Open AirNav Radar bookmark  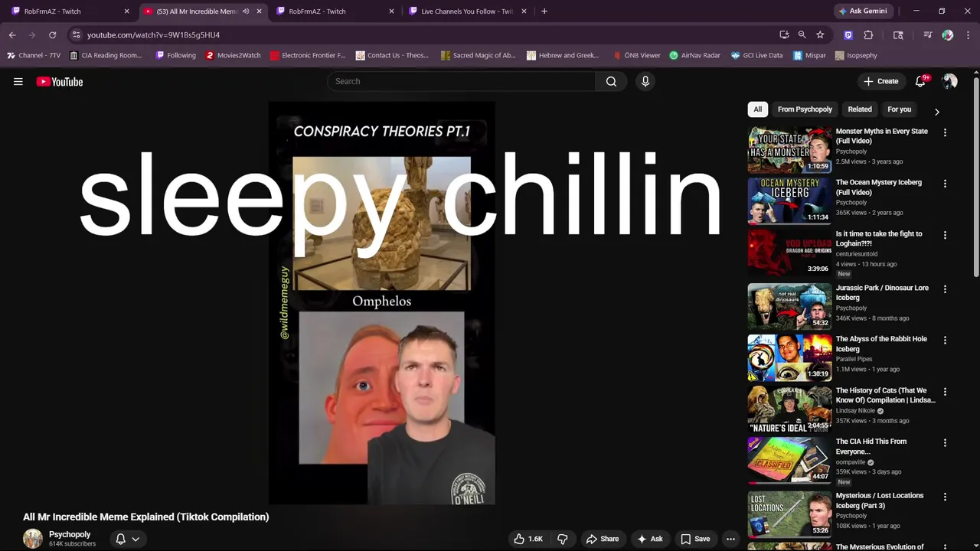pos(694,55)
